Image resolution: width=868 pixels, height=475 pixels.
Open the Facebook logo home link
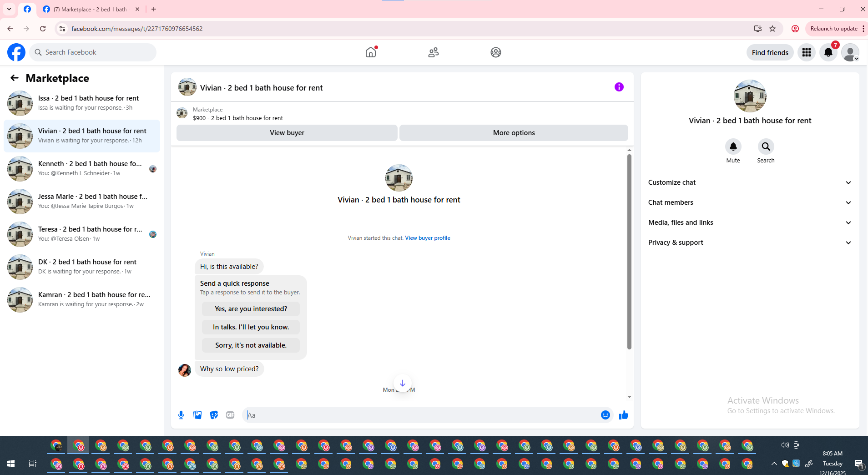click(x=16, y=52)
